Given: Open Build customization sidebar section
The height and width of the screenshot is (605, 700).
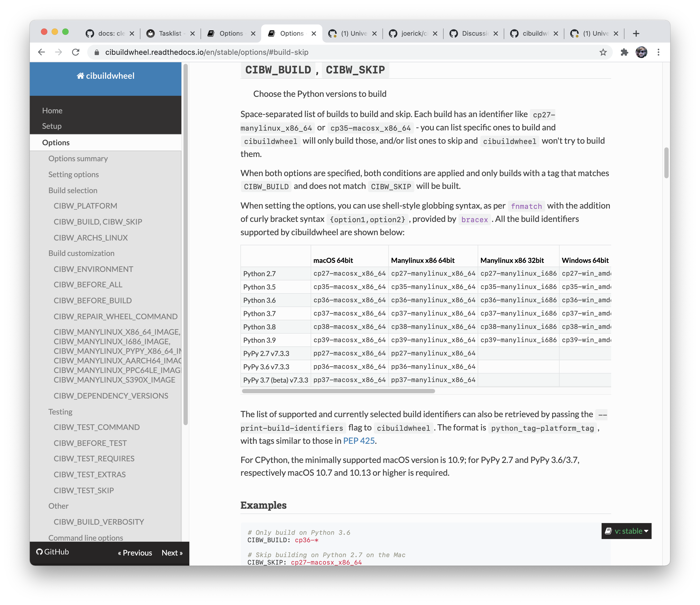Looking at the screenshot, I should click(x=81, y=253).
